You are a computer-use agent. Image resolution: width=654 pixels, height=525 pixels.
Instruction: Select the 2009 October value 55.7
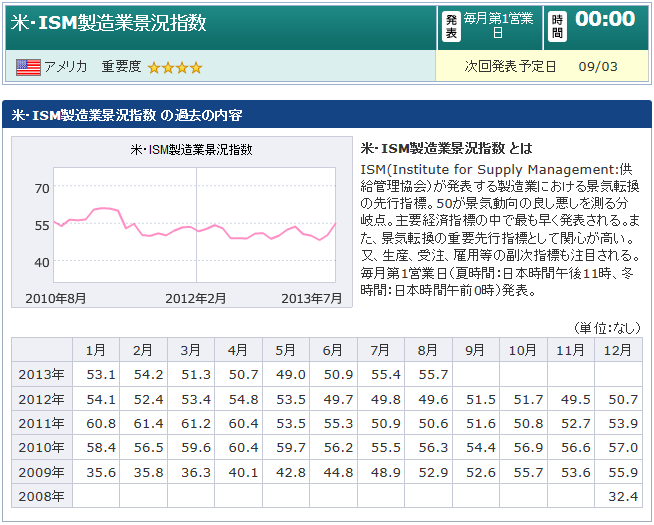tap(528, 472)
